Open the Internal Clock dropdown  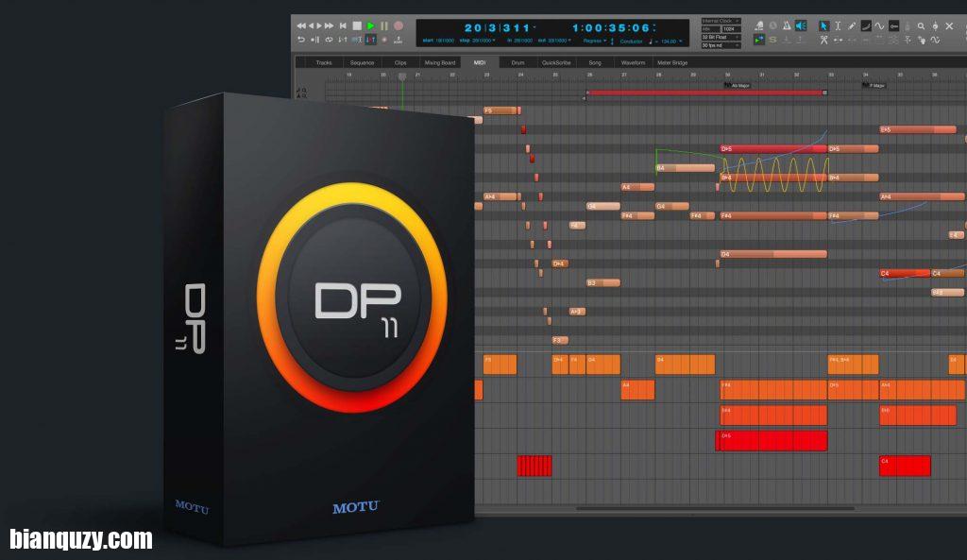coord(721,21)
